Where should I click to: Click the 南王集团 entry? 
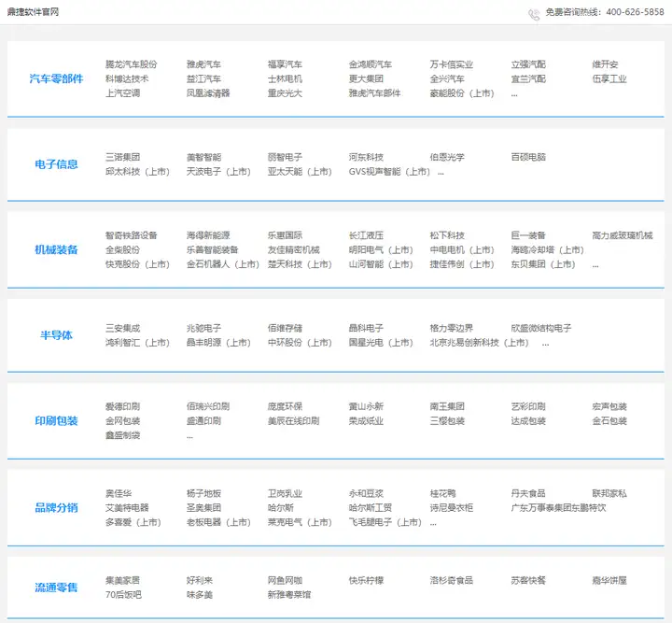click(x=447, y=406)
